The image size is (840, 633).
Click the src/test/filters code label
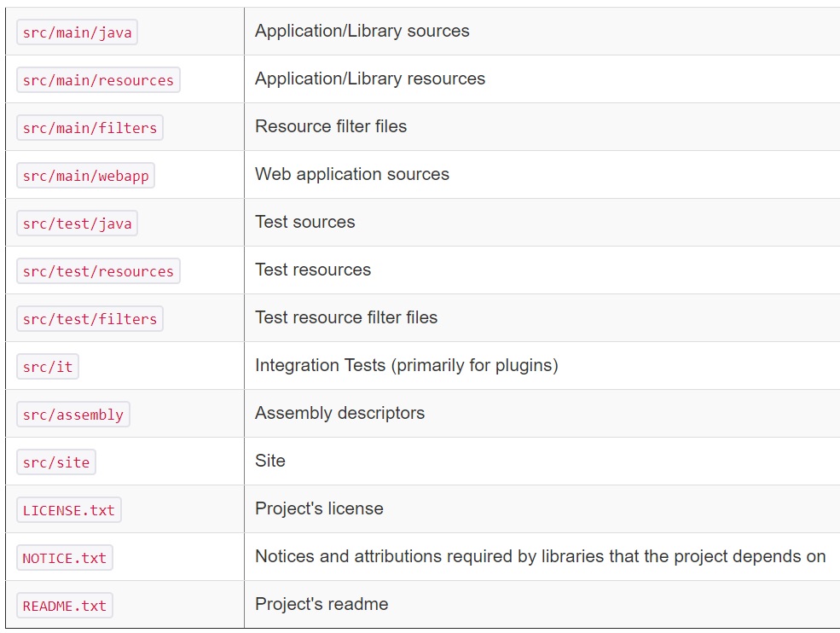[90, 319]
